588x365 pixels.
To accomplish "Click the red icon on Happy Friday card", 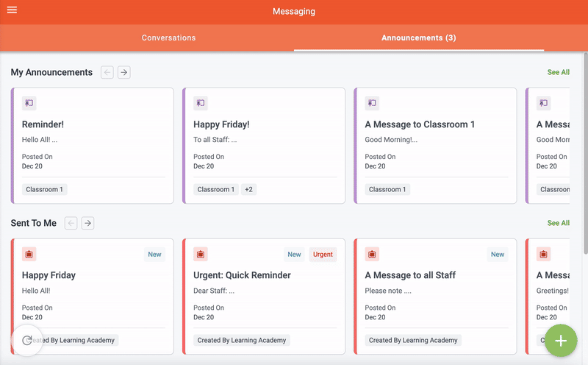I will [x=29, y=255].
